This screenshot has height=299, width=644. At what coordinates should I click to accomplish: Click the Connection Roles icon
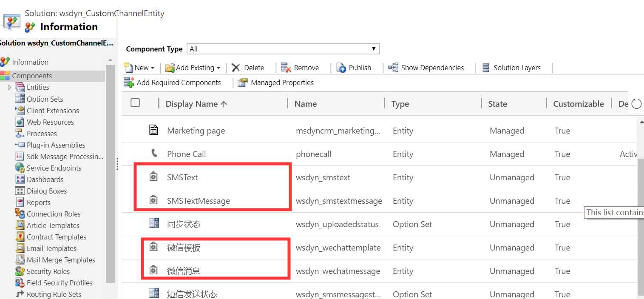tap(20, 214)
